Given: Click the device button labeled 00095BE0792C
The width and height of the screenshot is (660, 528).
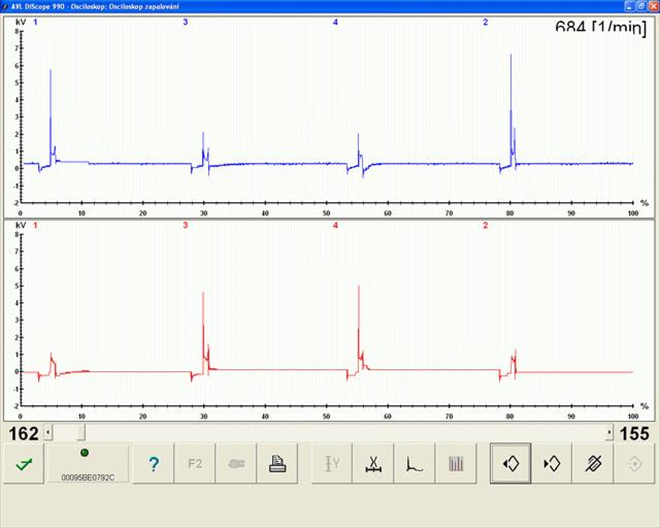Looking at the screenshot, I should 84,464.
